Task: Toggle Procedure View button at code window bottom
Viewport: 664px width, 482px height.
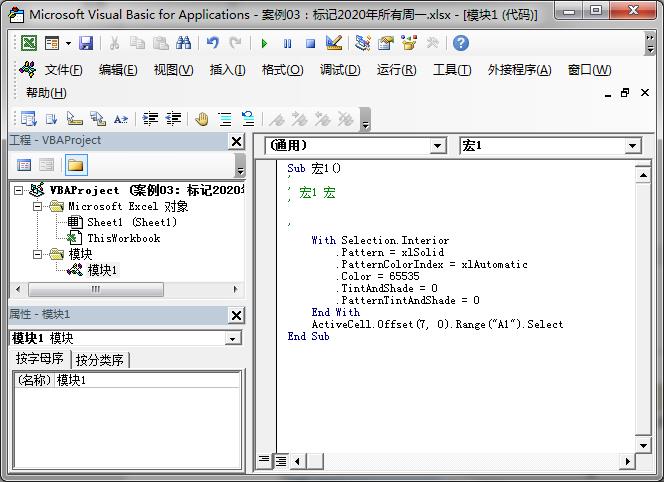Action: (x=264, y=460)
